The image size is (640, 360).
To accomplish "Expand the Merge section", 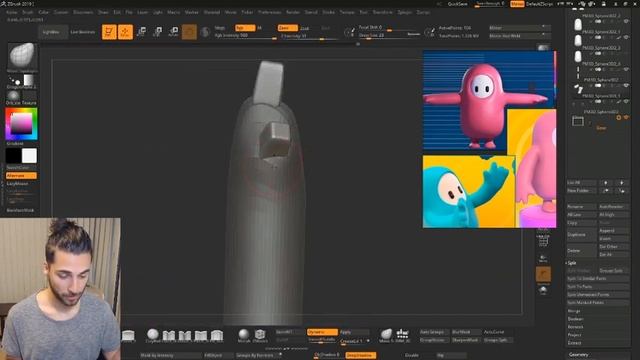I will [574, 311].
